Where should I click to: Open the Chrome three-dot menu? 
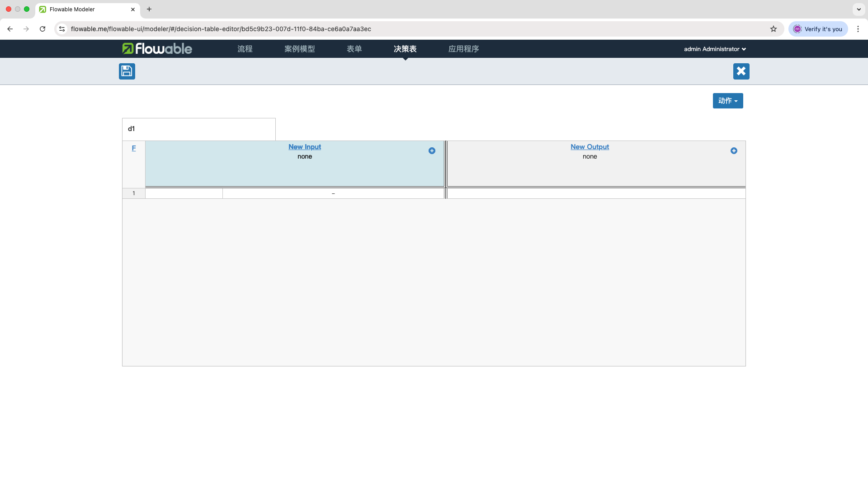(858, 29)
